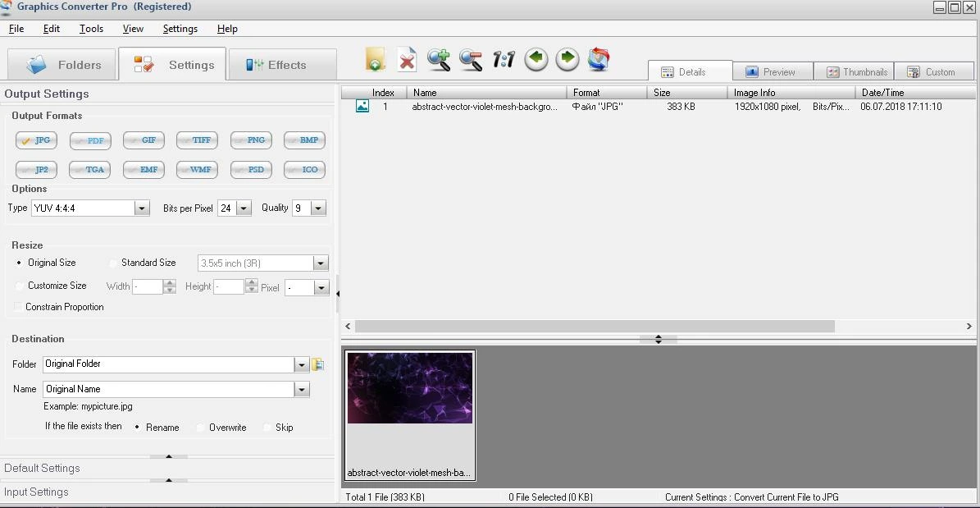Switch to the Custom view tab
980x508 pixels.
(x=934, y=71)
